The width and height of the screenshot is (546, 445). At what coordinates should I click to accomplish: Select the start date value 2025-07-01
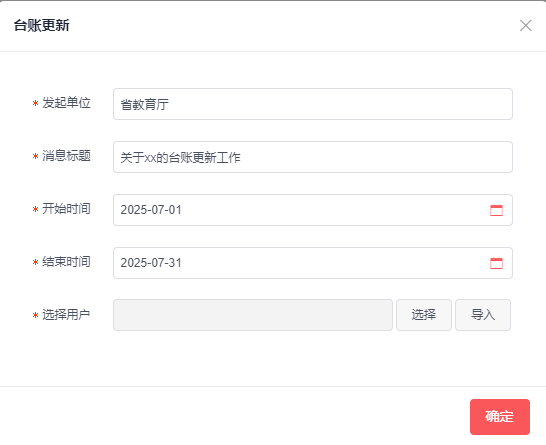pyautogui.click(x=151, y=210)
